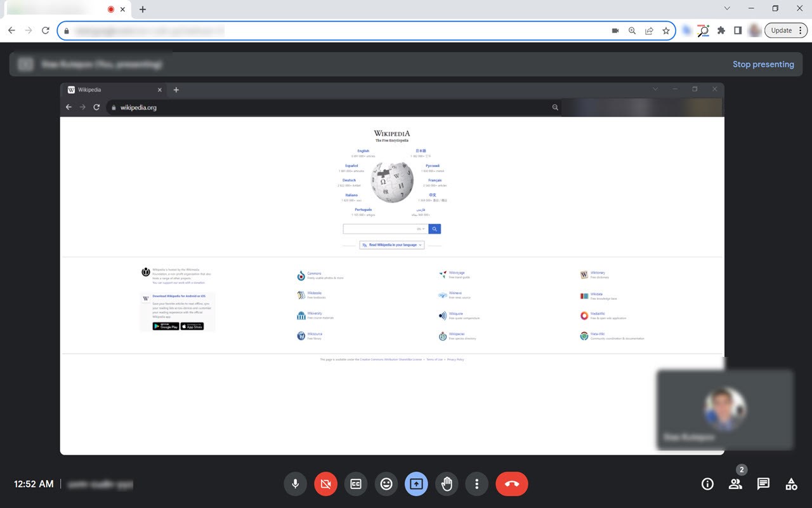Open the Deutsch Wikipedia link
The image size is (812, 508).
(349, 180)
